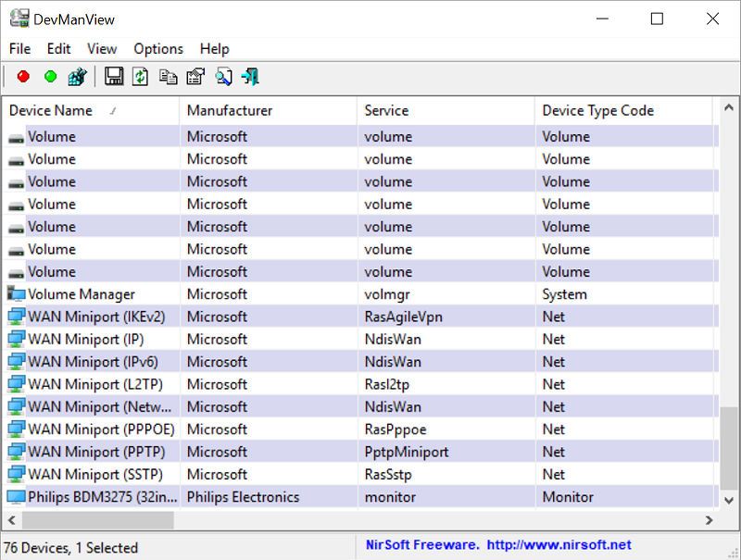Click the WAN Miniport (IKEv2) network icon
This screenshot has height=560, width=741.
(x=16, y=317)
